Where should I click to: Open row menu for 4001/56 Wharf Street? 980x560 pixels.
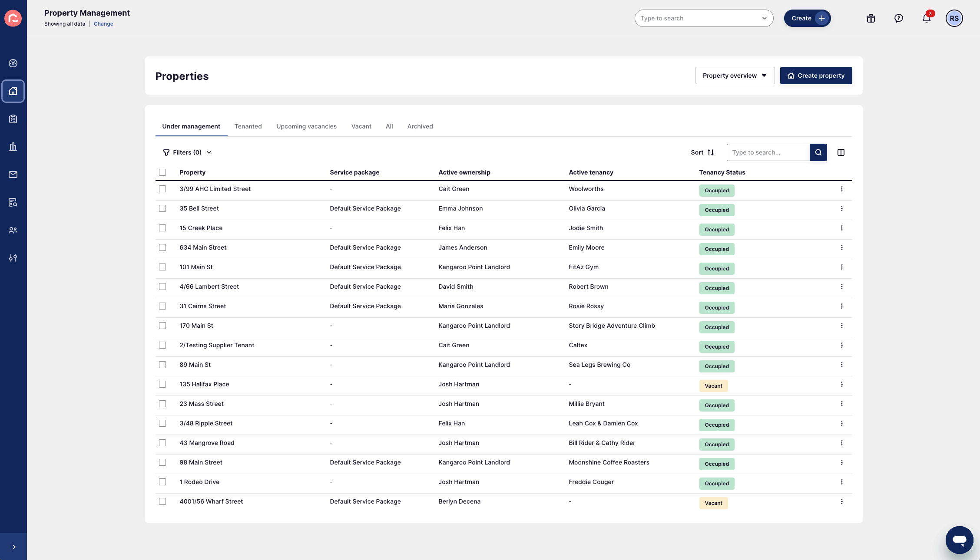841,501
